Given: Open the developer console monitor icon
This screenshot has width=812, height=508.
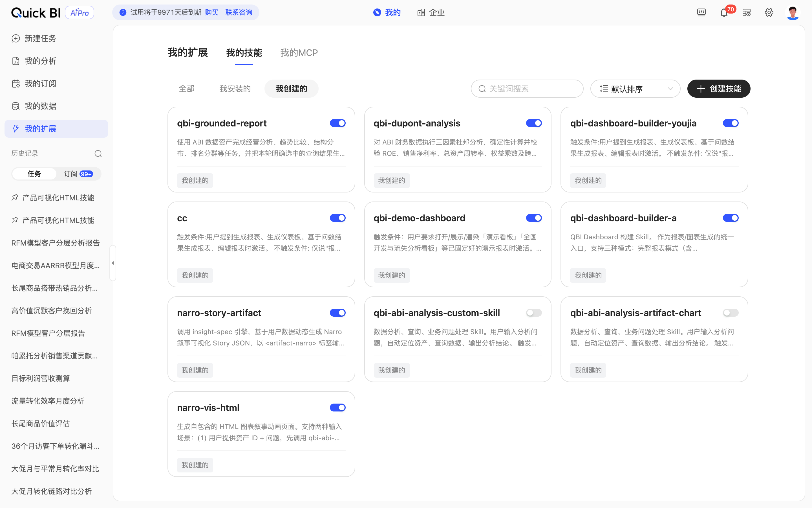Looking at the screenshot, I should (x=701, y=13).
